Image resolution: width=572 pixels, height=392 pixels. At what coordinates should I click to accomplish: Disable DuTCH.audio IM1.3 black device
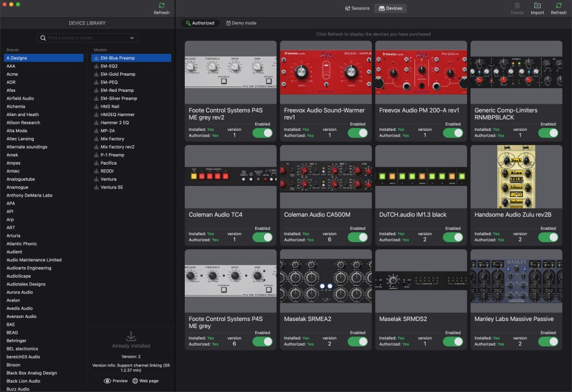click(x=453, y=237)
